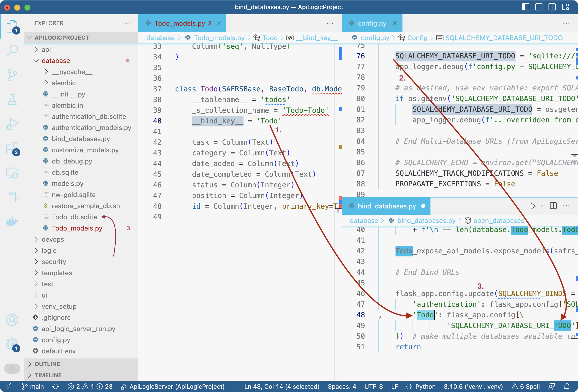The image size is (578, 392).
Task: Open the Accounts profile icon
Action: point(12,320)
